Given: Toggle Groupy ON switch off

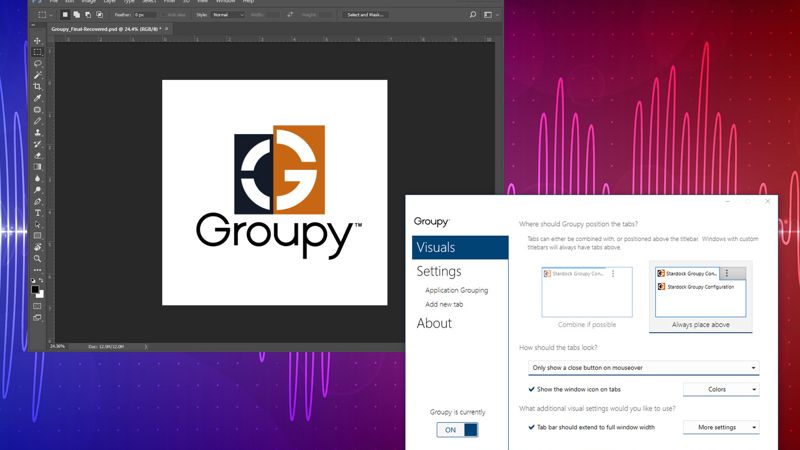Looking at the screenshot, I should click(x=457, y=430).
